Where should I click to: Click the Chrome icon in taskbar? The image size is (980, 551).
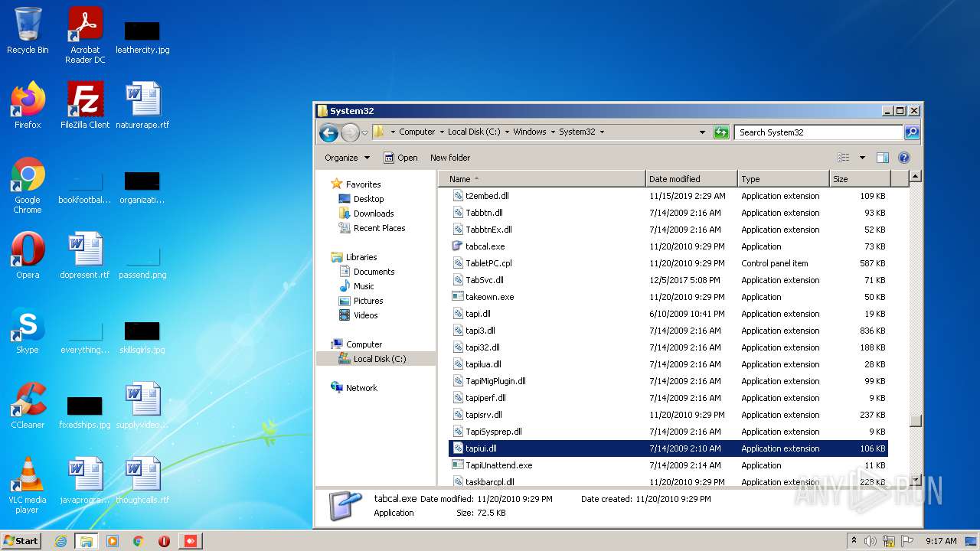click(x=139, y=541)
